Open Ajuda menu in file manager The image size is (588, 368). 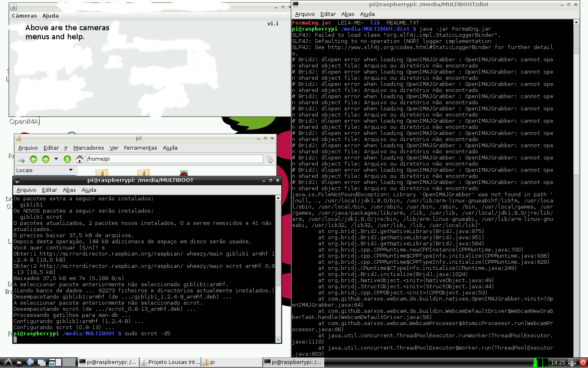point(170,148)
